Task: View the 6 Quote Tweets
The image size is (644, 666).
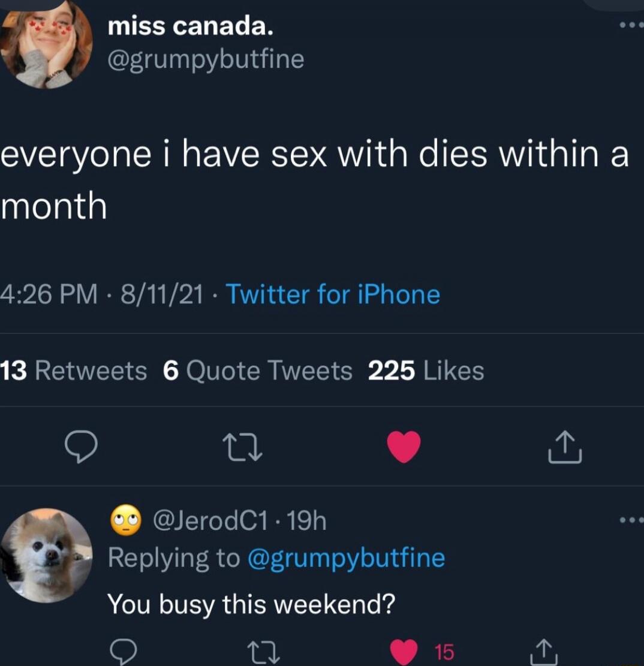Action: coord(257,370)
